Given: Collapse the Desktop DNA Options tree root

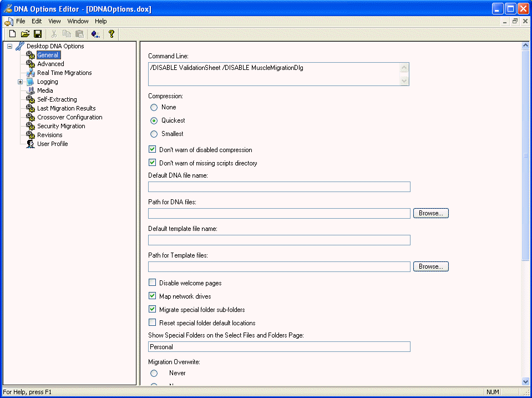Looking at the screenshot, I should [10, 46].
